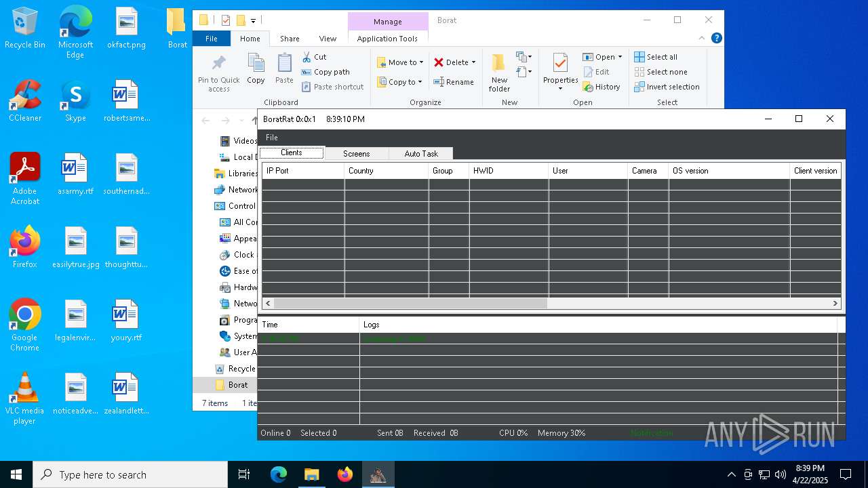
Task: Select okfact.png file on desktop
Action: click(126, 28)
